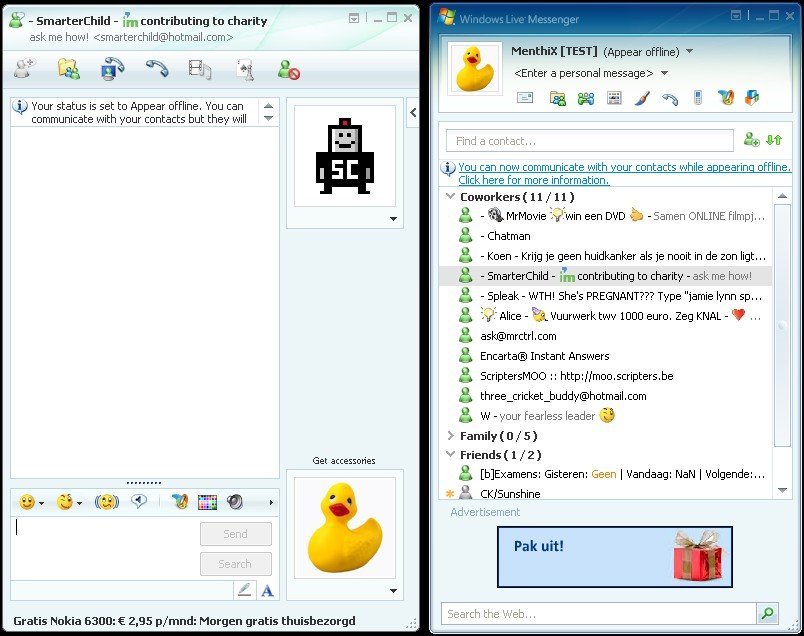The image size is (804, 636).
Task: Call the contact using phone icon in chat
Action: point(157,68)
